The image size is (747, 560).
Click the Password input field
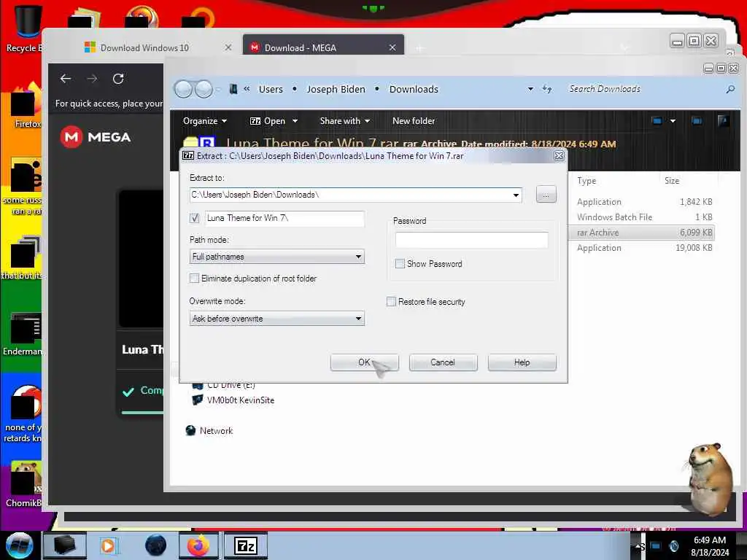[x=472, y=240]
